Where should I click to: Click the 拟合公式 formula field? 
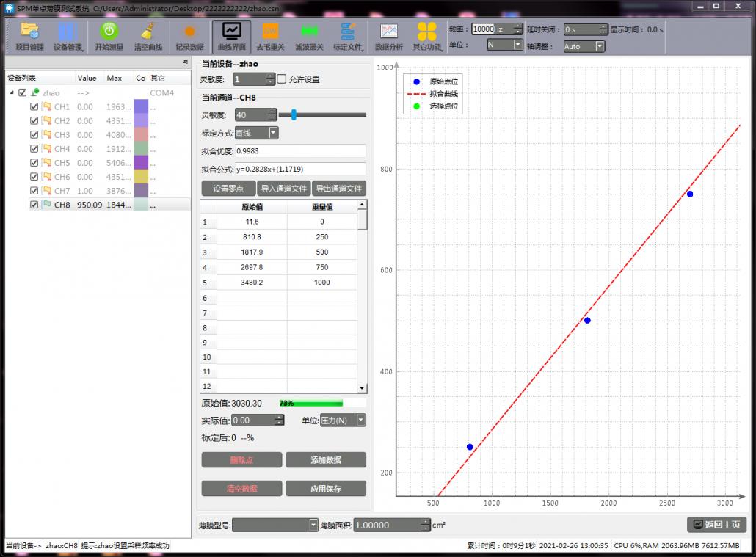[300, 170]
